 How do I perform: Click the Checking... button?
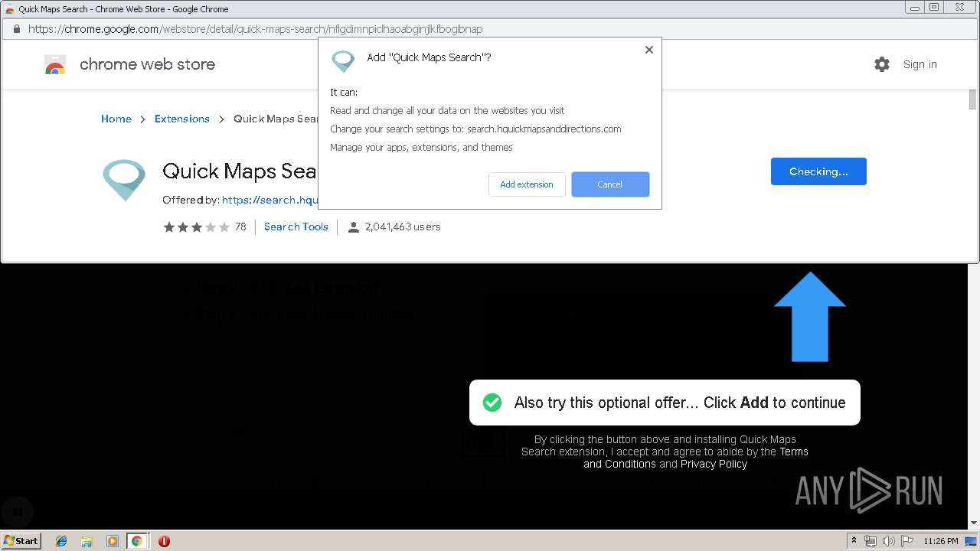point(818,171)
